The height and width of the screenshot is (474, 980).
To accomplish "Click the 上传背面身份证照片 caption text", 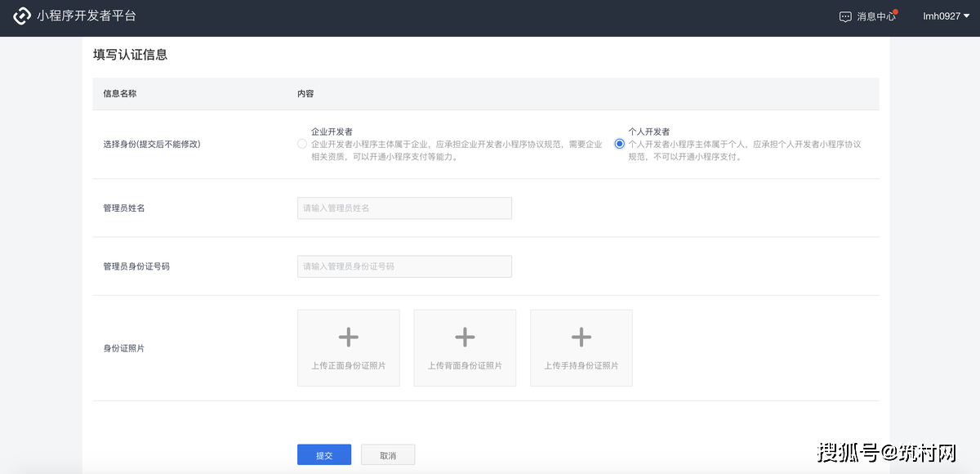I will (465, 365).
